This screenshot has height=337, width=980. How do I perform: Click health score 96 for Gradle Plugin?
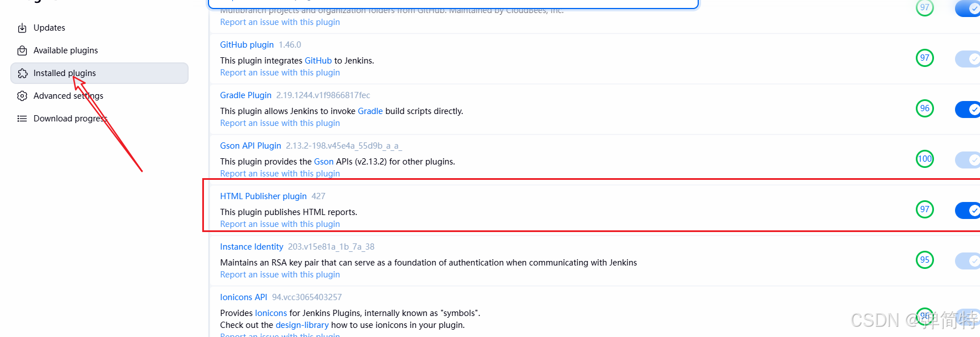(x=925, y=108)
